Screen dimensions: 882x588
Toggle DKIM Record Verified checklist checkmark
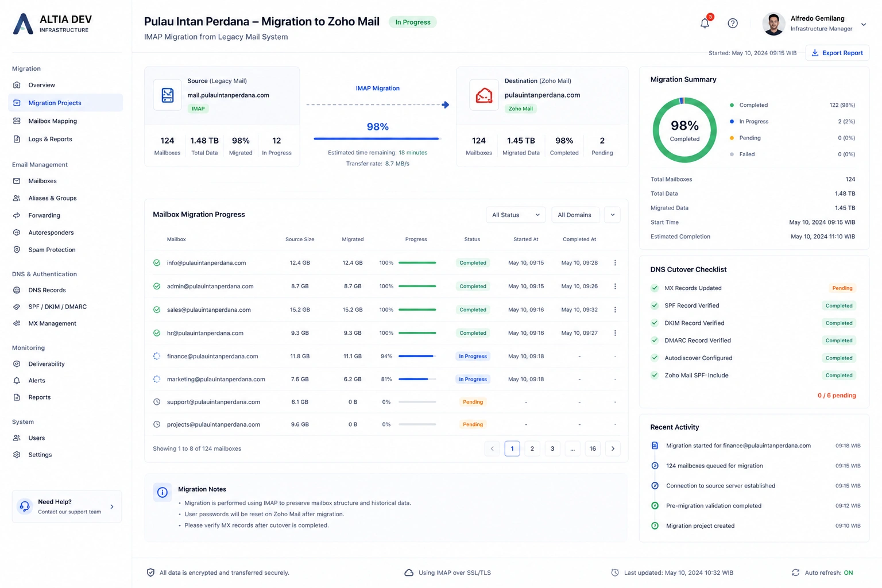654,323
